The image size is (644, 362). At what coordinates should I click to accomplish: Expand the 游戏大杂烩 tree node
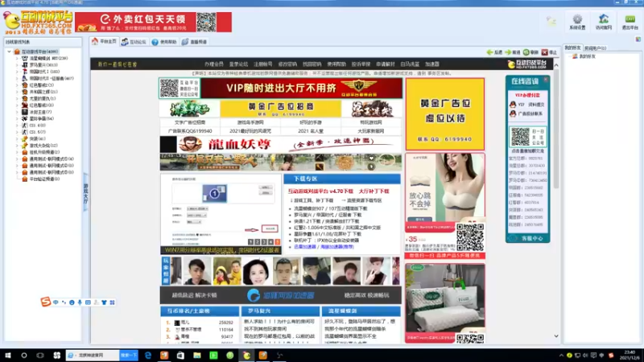coord(17,146)
